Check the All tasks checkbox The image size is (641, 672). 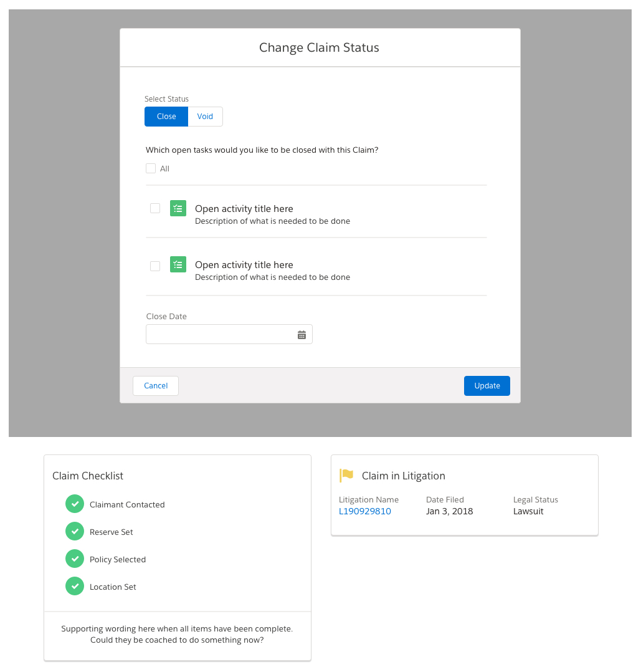pos(151,168)
